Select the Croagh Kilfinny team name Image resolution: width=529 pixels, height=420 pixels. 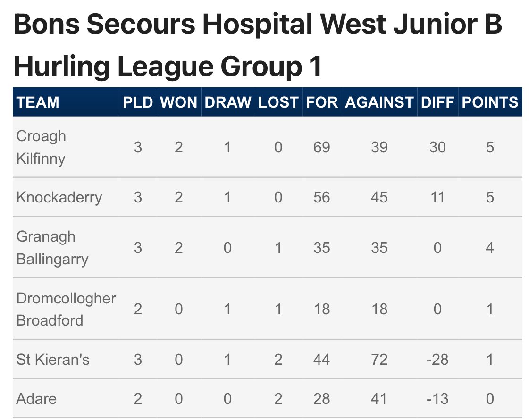click(41, 147)
